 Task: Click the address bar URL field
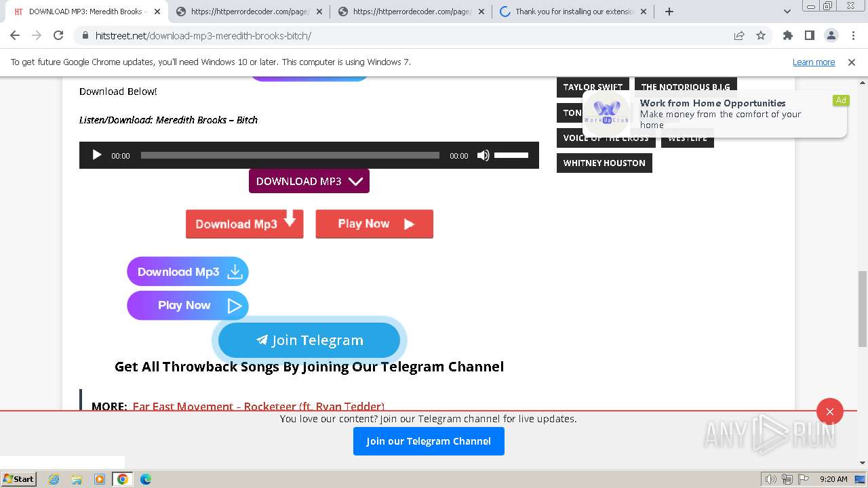[407, 35]
